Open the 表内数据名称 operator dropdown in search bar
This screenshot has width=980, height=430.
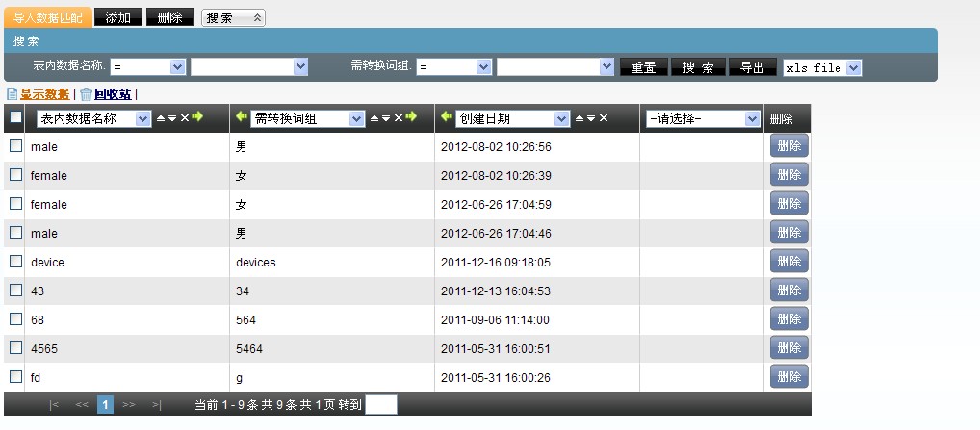[147, 66]
